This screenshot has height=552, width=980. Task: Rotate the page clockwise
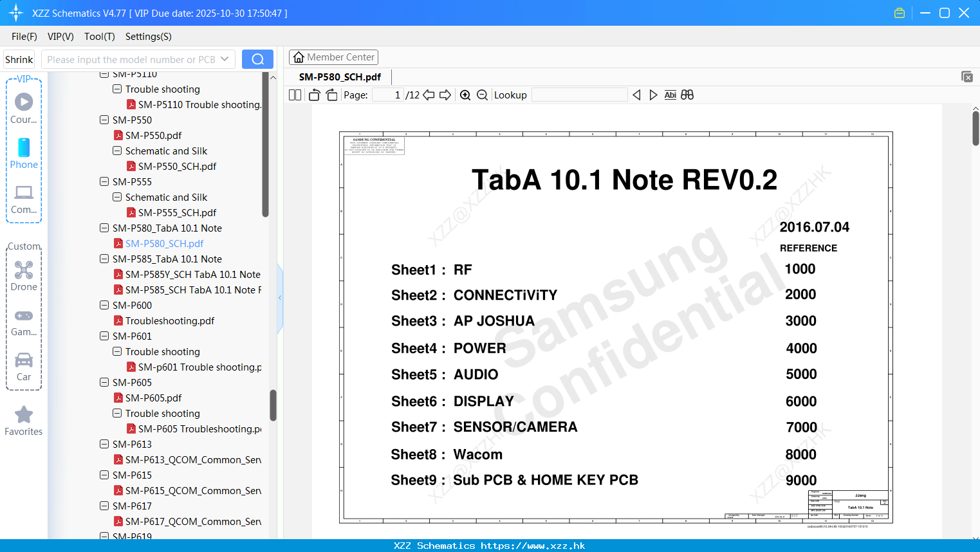(x=332, y=95)
